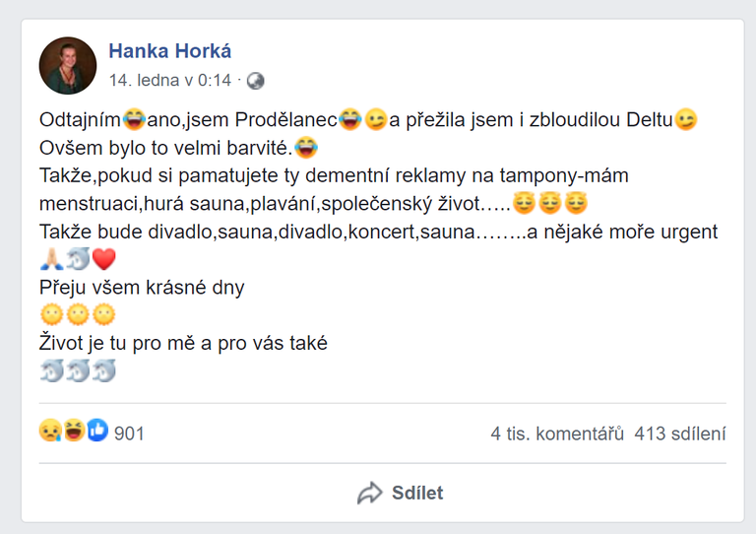
Task: Click the sad face reaction icon
Action: [x=50, y=432]
